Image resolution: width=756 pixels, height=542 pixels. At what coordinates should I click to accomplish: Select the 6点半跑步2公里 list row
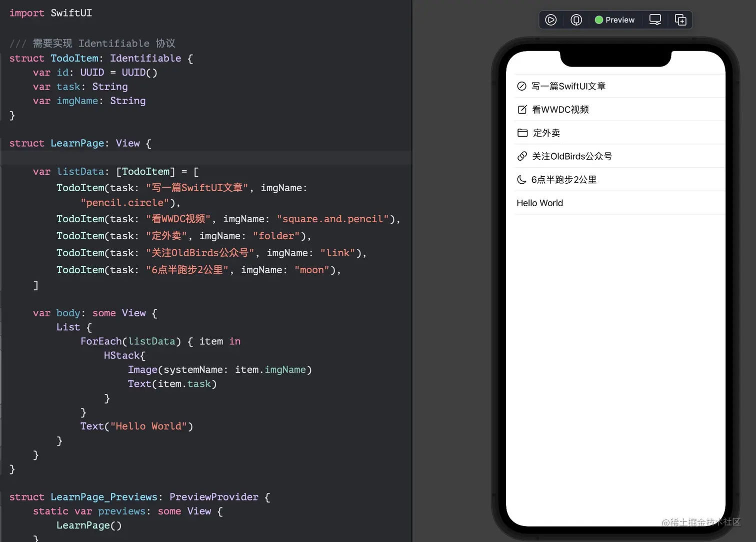(616, 180)
